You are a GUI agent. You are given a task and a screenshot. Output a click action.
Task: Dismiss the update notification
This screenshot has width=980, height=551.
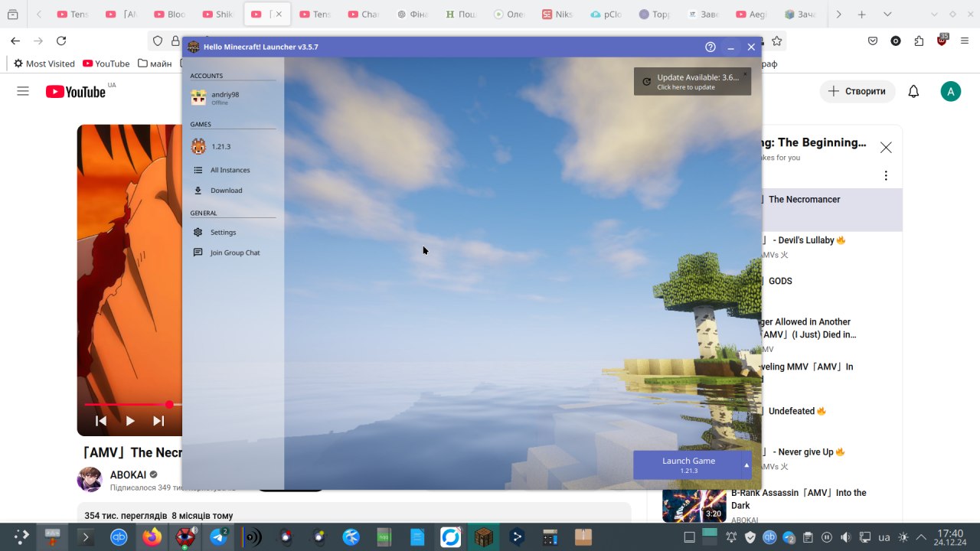(745, 74)
